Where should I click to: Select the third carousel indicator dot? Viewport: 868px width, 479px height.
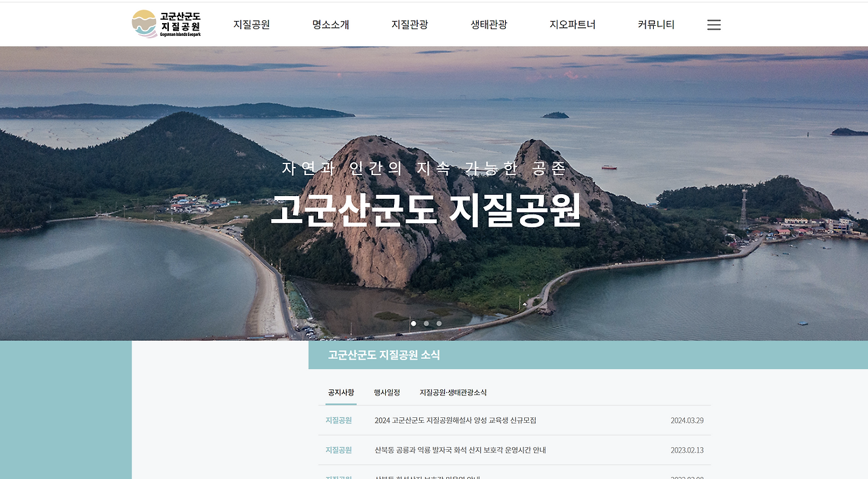tap(438, 324)
